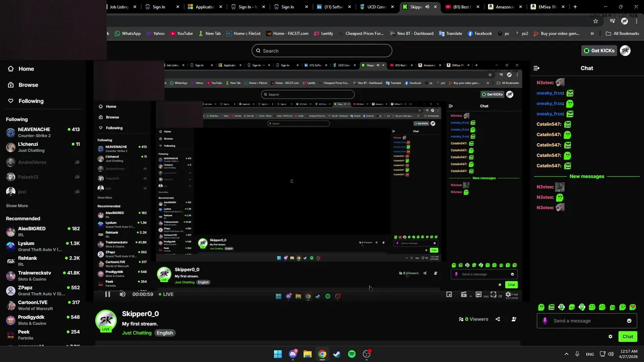Open a new browser tab
644x362 pixels.
pyautogui.click(x=575, y=7)
